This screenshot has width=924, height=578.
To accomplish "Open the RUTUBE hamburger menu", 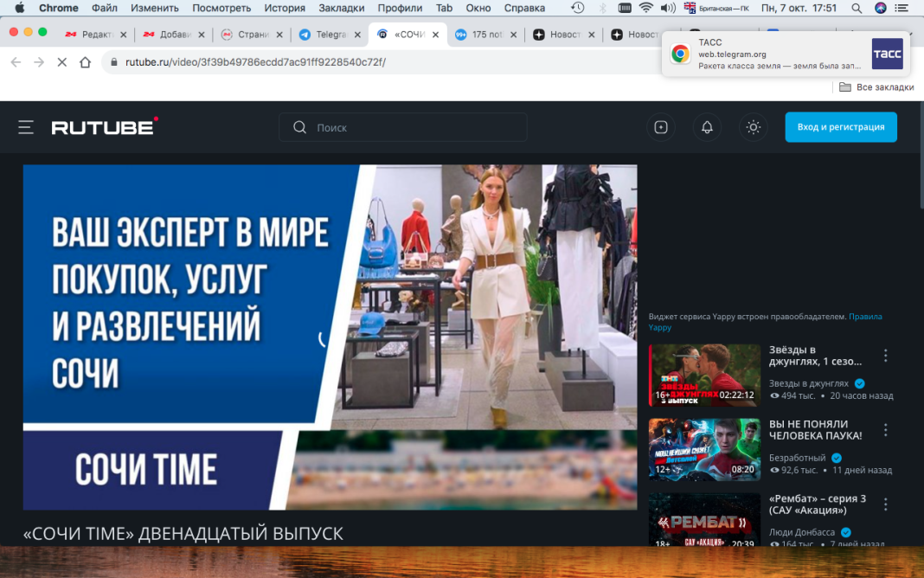I will [x=26, y=126].
